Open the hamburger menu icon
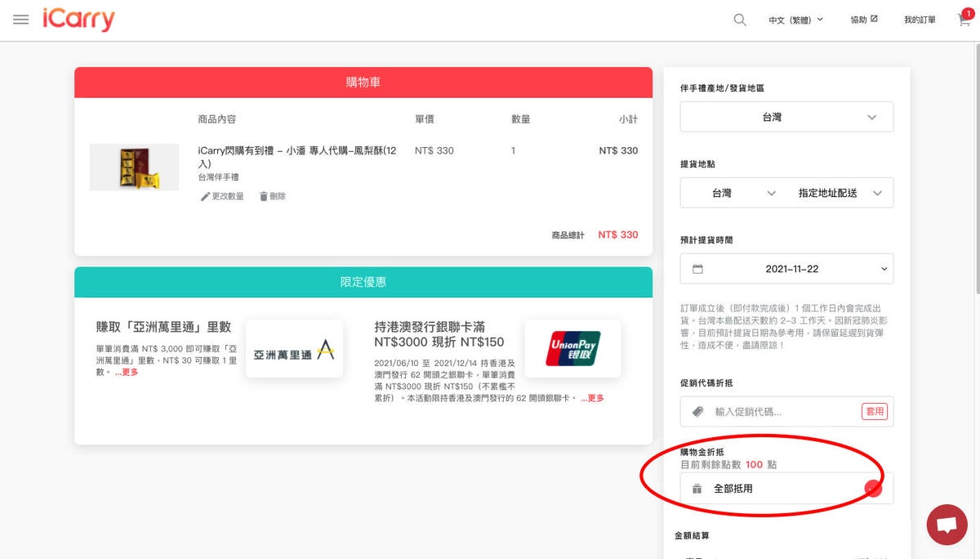The image size is (980, 559). coord(21,20)
